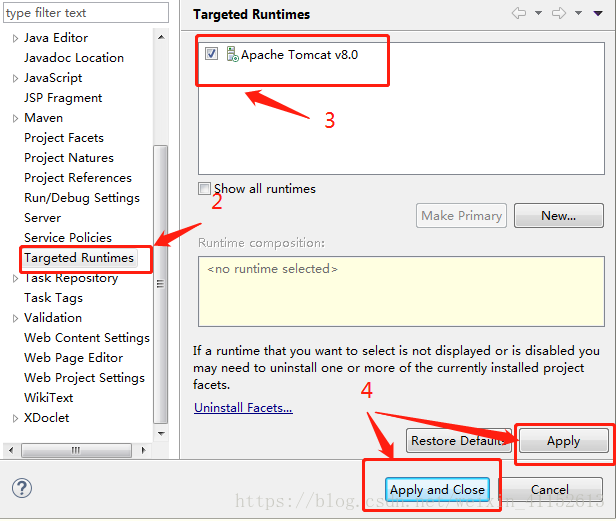The width and height of the screenshot is (616, 521).
Task: Click the tree scroll down arrow
Action: pos(161,433)
